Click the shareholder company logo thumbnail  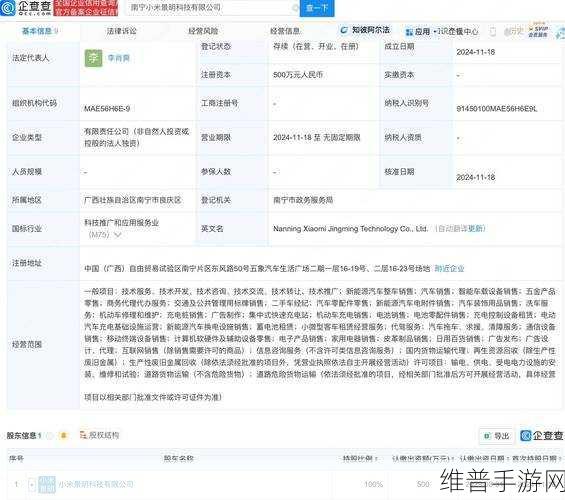tap(47, 485)
